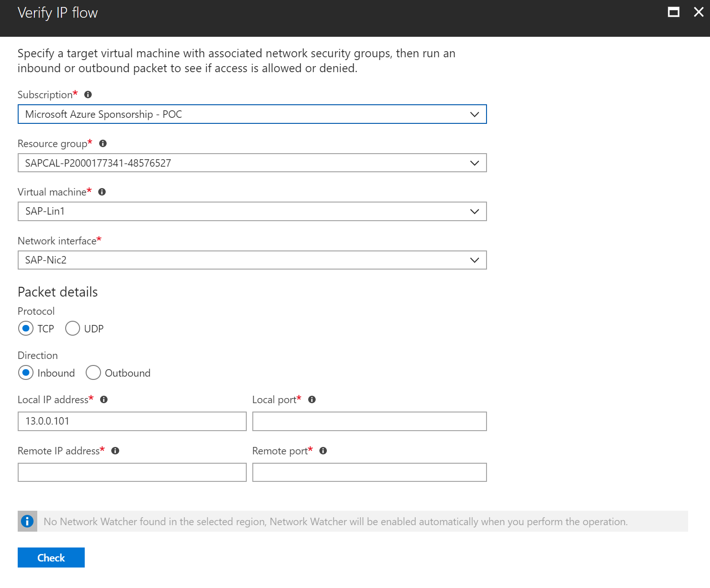Click the Remote port info icon
710x588 pixels.
(x=323, y=451)
